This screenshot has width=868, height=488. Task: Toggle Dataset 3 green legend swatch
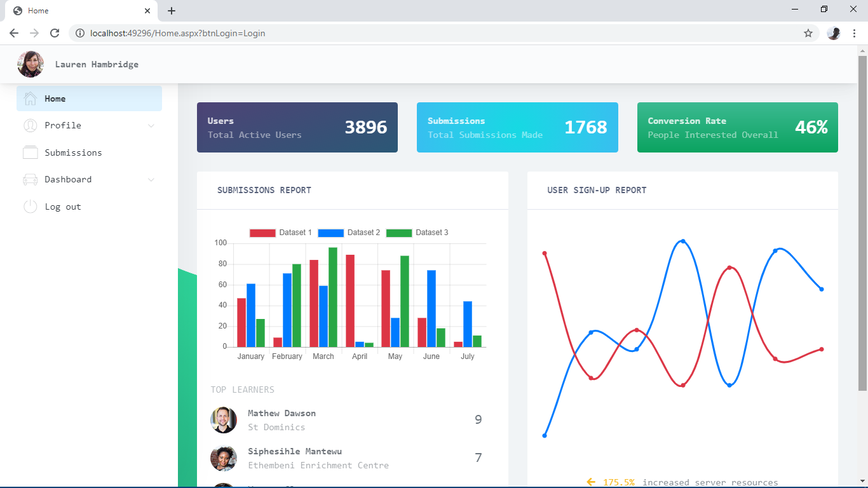tap(399, 233)
